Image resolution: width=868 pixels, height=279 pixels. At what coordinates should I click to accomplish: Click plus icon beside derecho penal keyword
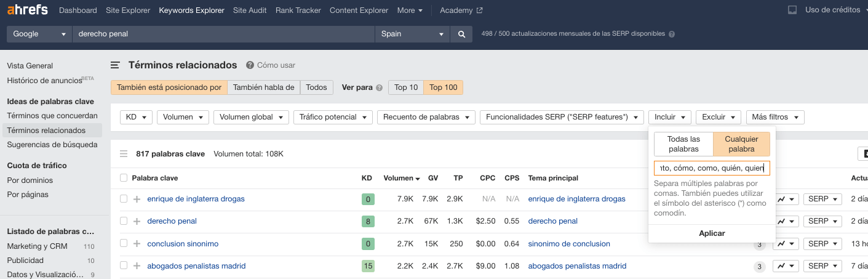click(137, 221)
